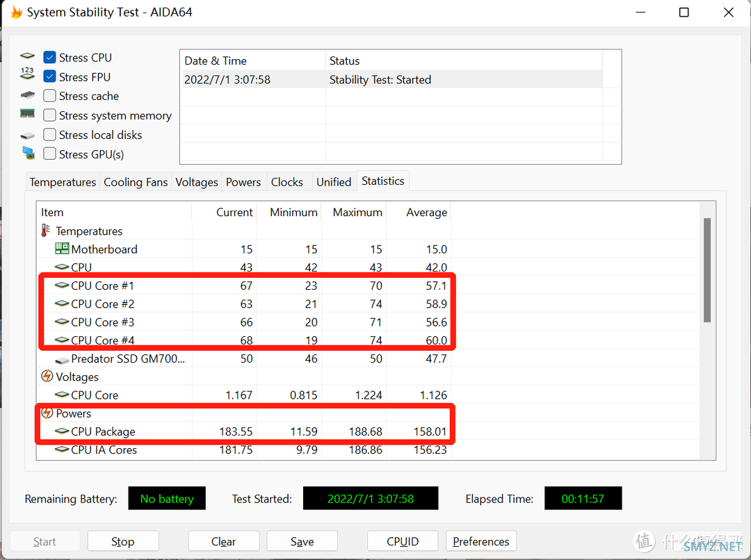Click the Current column header
The width and height of the screenshot is (751, 560).
click(224, 212)
